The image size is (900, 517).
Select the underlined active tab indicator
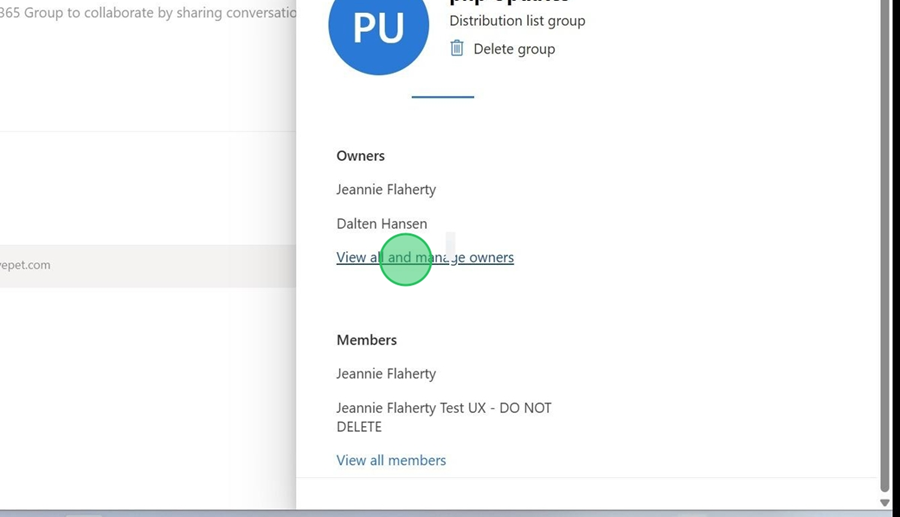[x=443, y=96]
